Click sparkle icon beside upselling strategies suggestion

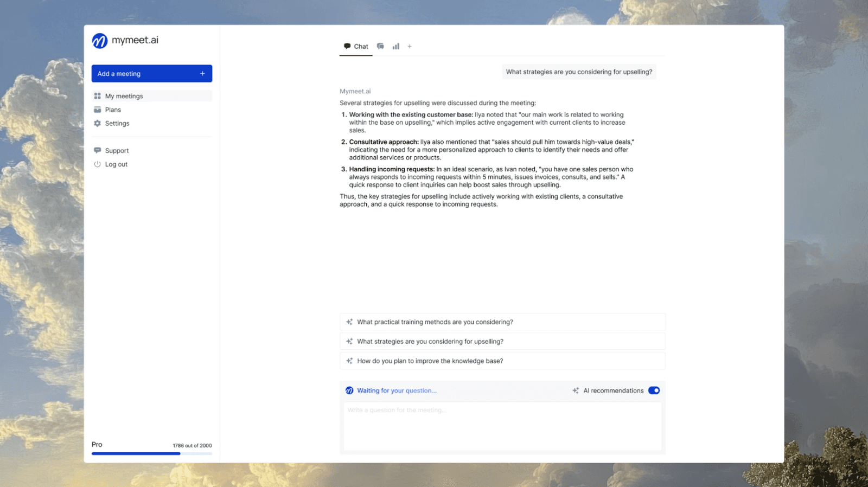349,342
